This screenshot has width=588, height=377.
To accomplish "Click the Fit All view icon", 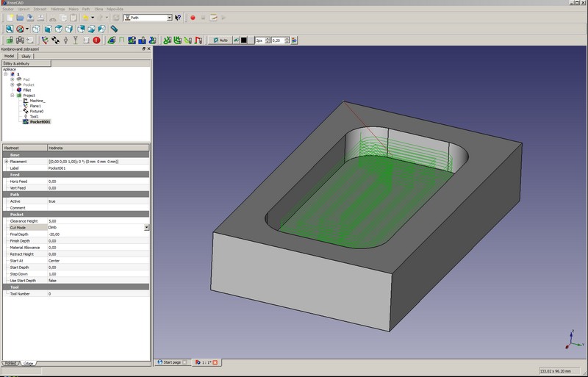I will 10,29.
